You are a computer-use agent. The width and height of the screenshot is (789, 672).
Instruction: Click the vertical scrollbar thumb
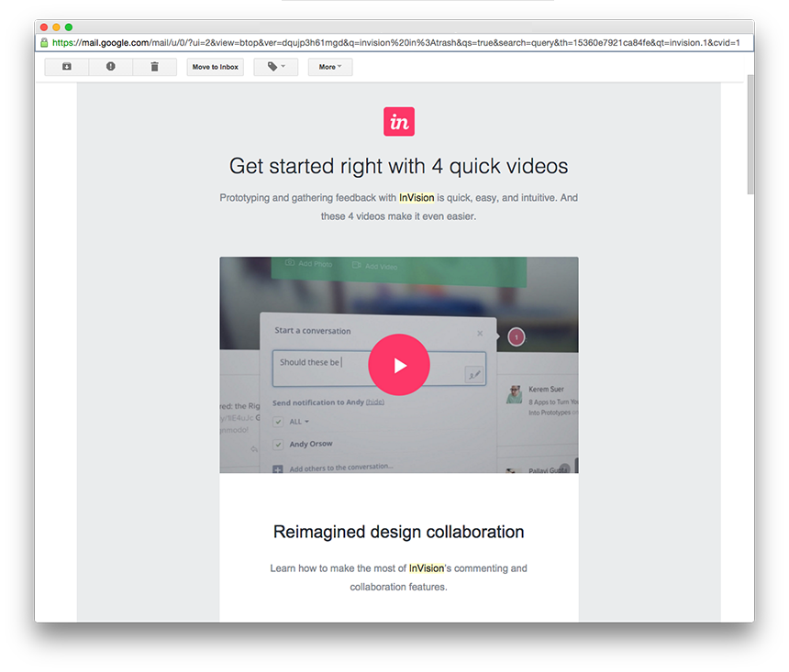point(750,134)
